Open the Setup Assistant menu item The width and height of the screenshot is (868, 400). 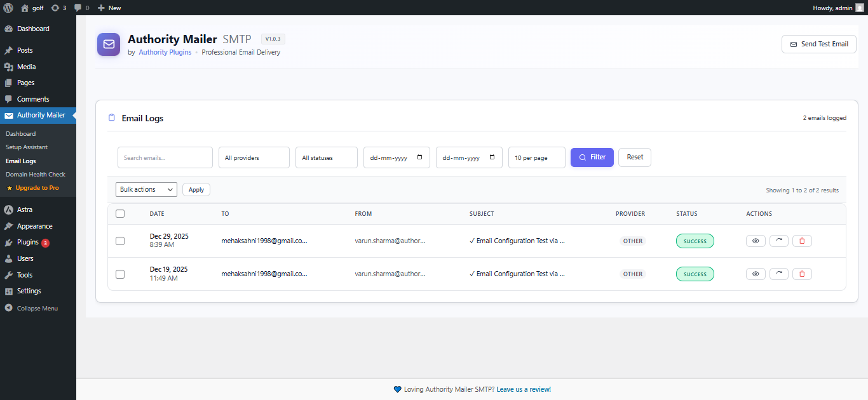(26, 147)
